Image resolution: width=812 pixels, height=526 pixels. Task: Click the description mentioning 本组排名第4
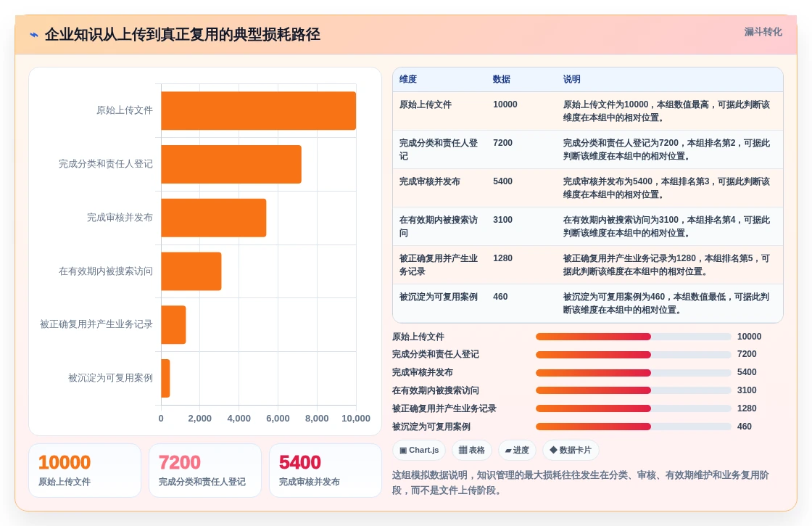pyautogui.click(x=666, y=226)
